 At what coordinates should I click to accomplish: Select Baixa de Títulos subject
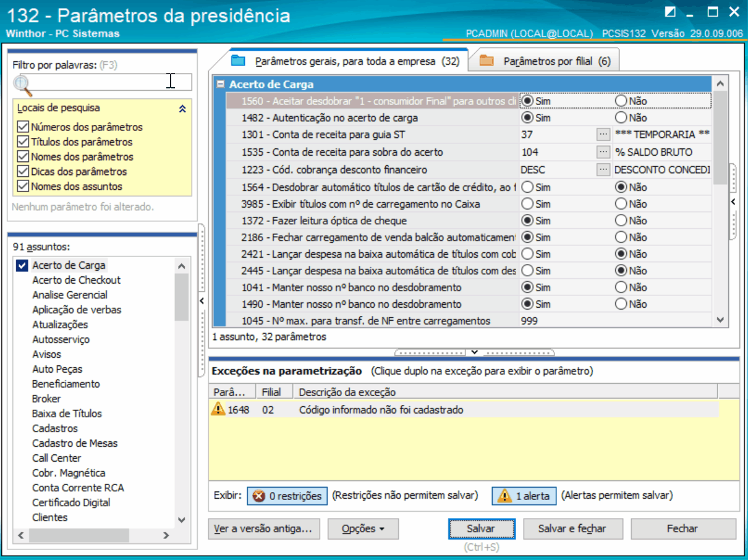tap(67, 414)
